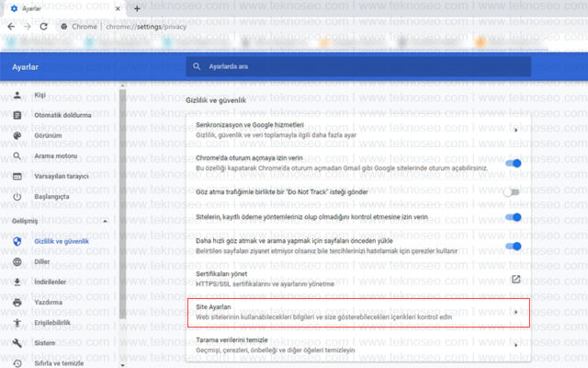Click the Kişi person icon
The width and height of the screenshot is (588, 368).
pos(17,95)
